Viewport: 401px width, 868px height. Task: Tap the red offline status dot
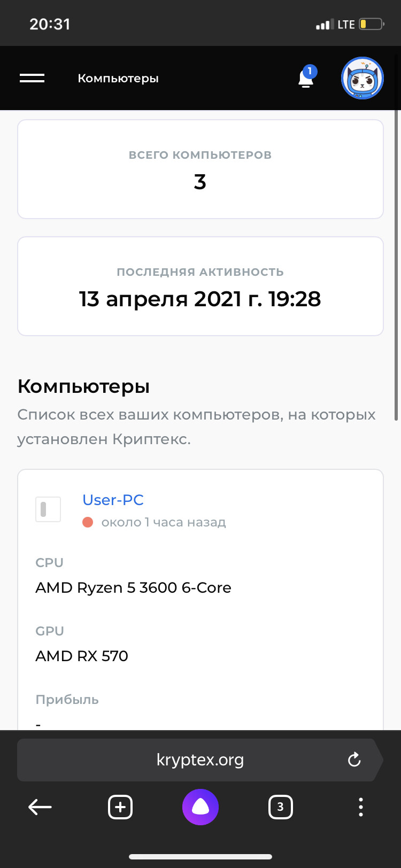pyautogui.click(x=88, y=522)
